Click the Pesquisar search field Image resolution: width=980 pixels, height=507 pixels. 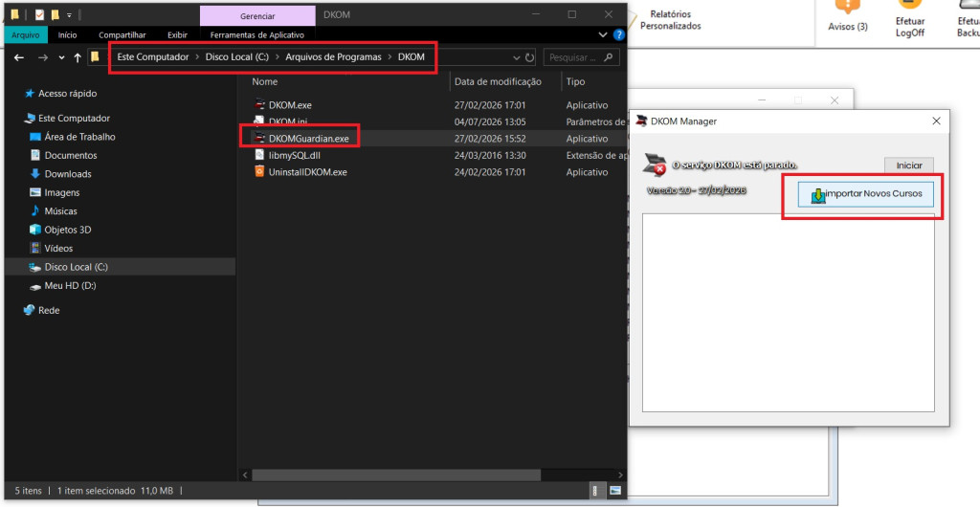[x=581, y=57]
